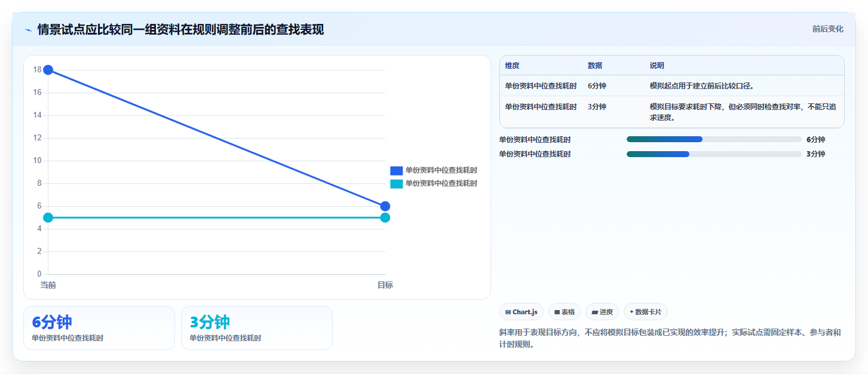Click the card title about 情景试点 comparison
The height and width of the screenshot is (374, 868).
click(180, 29)
